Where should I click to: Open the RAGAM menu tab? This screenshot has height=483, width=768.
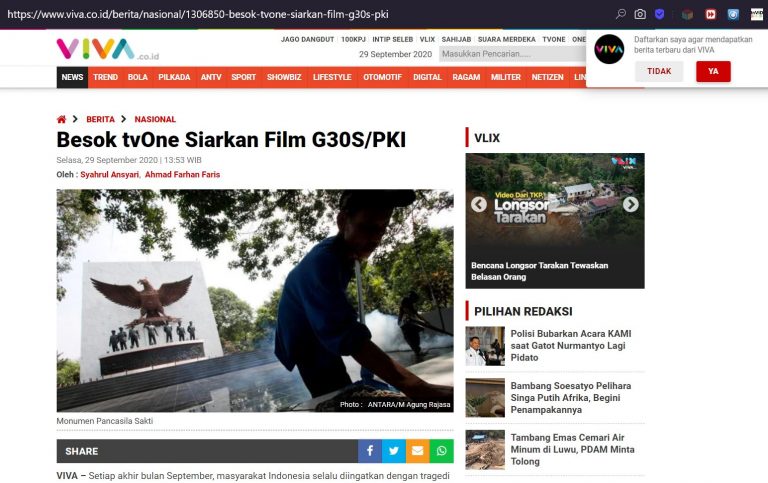click(x=466, y=77)
